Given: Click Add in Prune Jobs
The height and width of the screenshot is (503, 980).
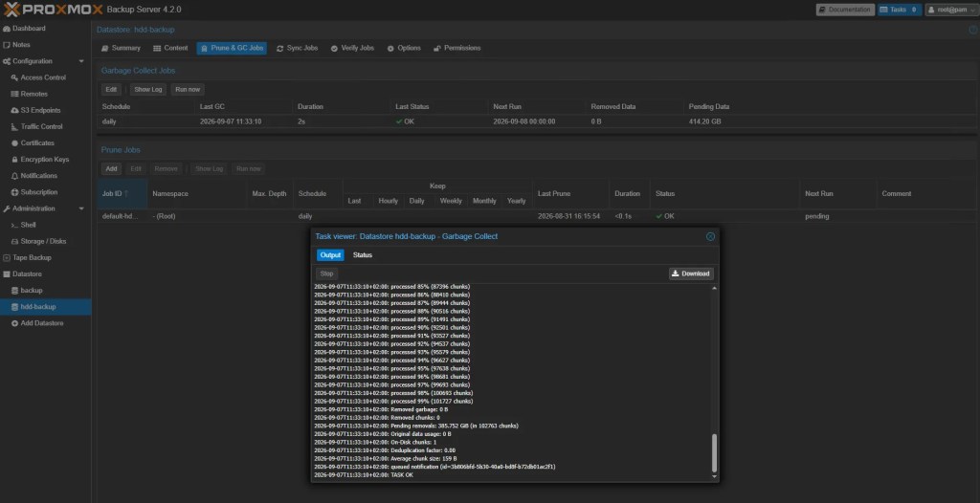Looking at the screenshot, I should [111, 168].
